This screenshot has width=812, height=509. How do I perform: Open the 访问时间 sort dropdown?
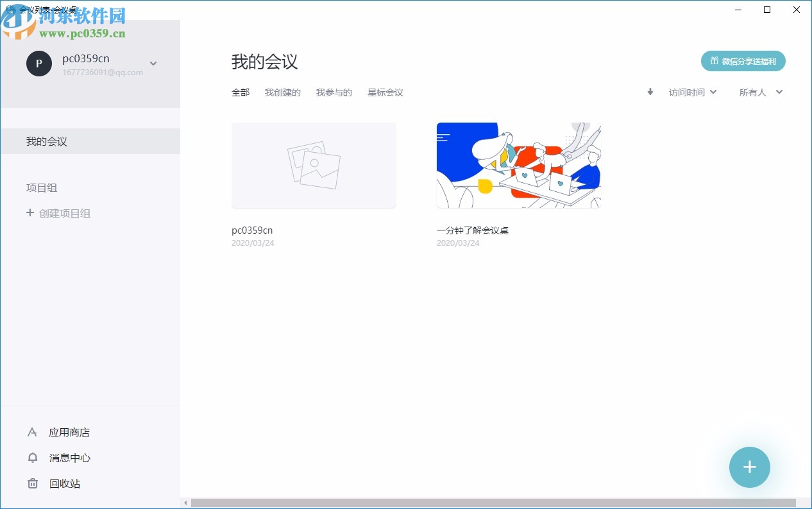(693, 92)
